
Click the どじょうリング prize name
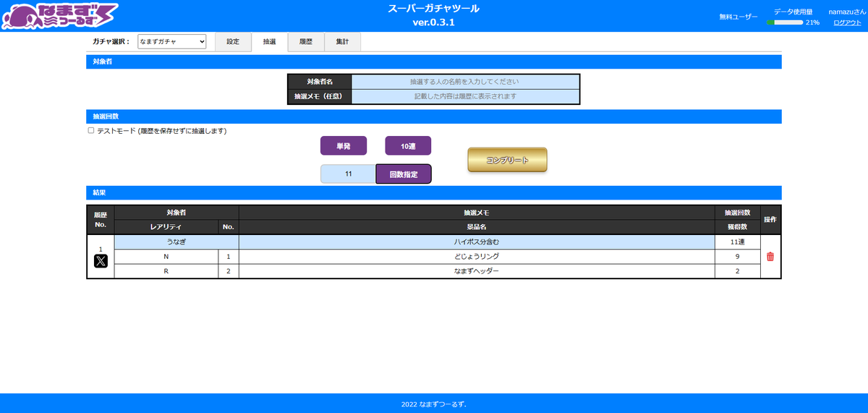tap(477, 256)
